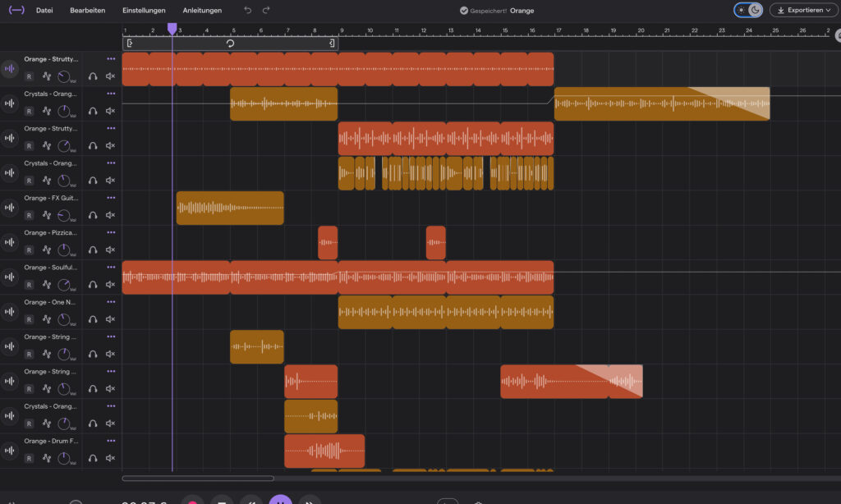Open options for Orange - FX Guit track
Screen dimensions: 841x504
(111, 198)
